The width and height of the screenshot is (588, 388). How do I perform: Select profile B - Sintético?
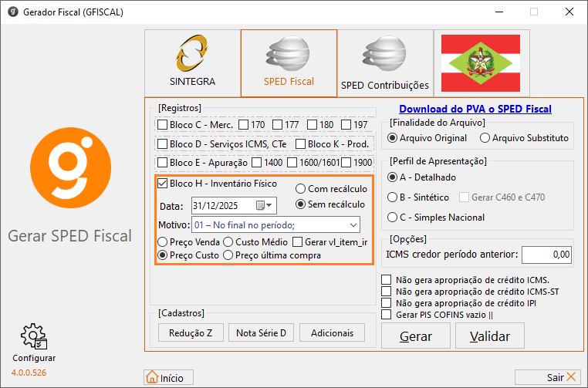(x=392, y=197)
